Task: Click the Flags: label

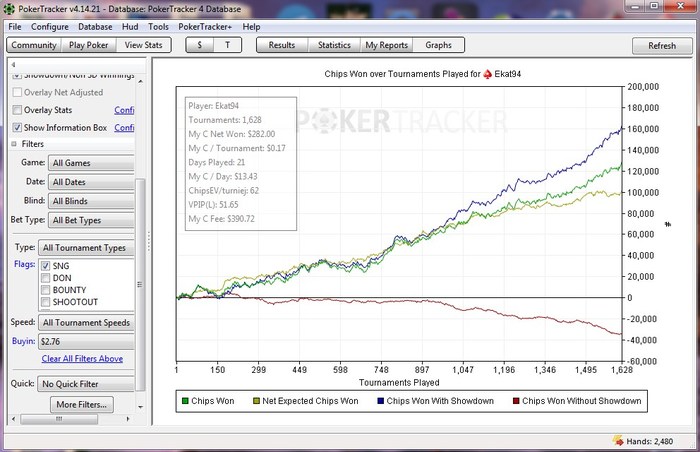Action: tap(25, 264)
